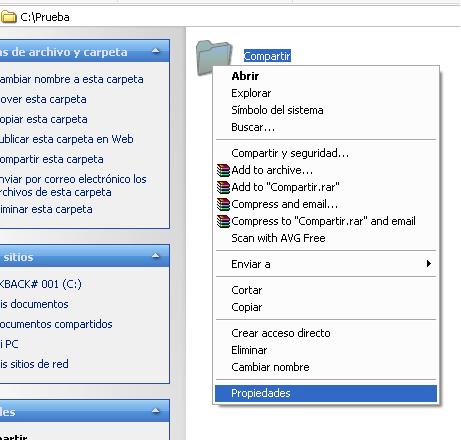
Task: Click the WinRAR icon beside Add to archive
Action: 223,170
